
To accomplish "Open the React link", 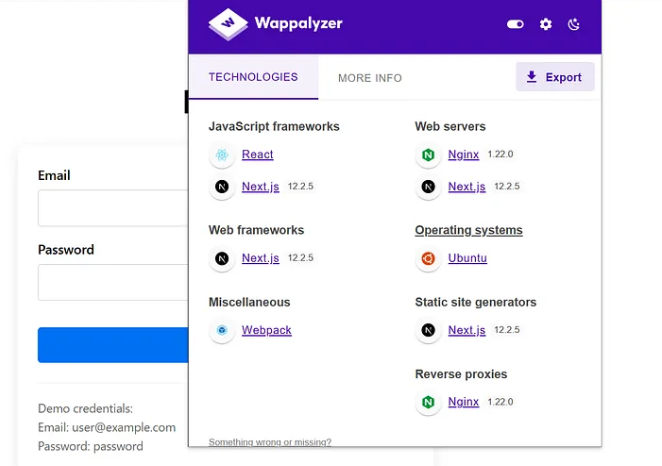I will [257, 154].
